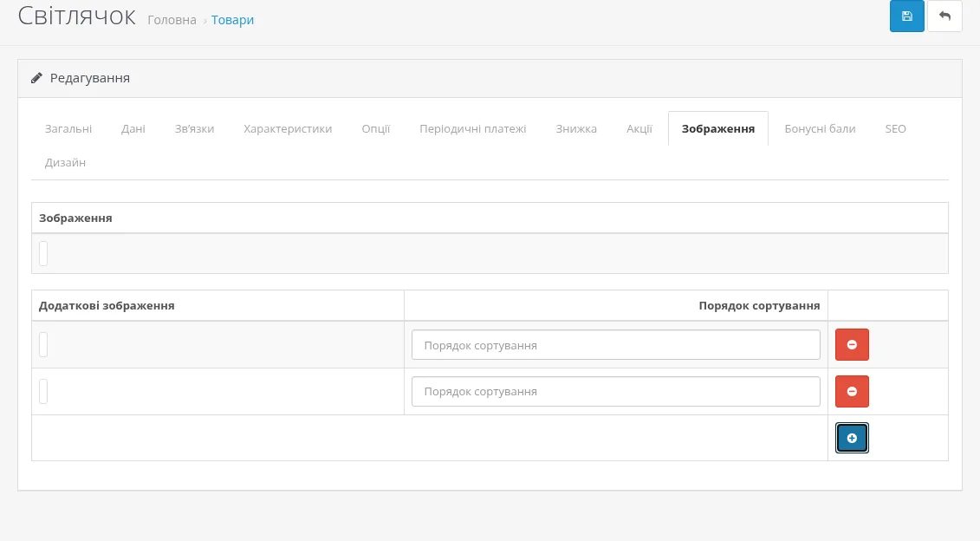Click the Редагування panel heading
The height and width of the screenshot is (541, 980).
click(90, 78)
